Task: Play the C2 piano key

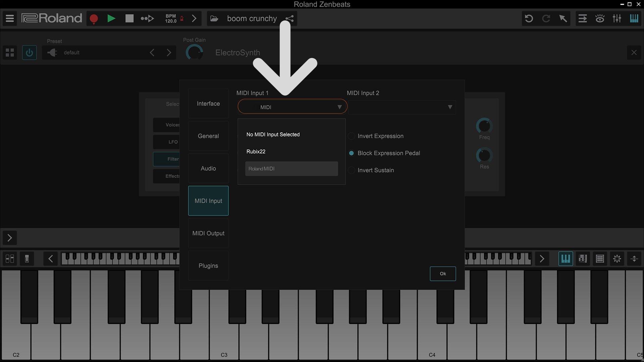Action: click(x=16, y=342)
